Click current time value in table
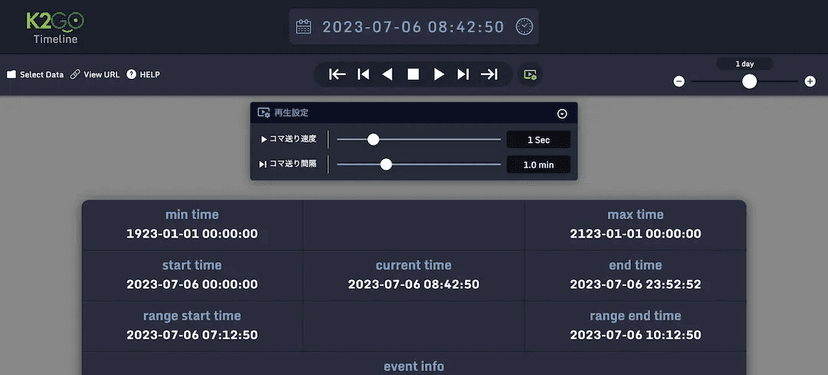The height and width of the screenshot is (375, 828). 413,284
